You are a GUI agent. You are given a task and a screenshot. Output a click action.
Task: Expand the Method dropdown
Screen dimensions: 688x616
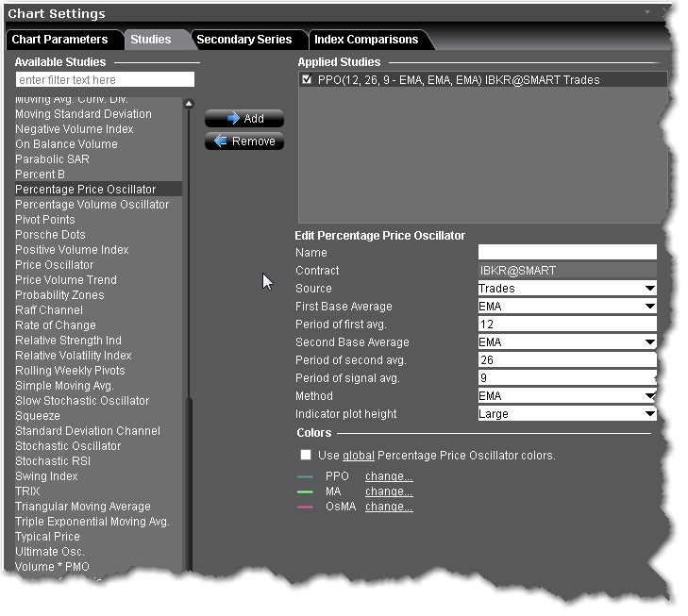pyautogui.click(x=649, y=396)
